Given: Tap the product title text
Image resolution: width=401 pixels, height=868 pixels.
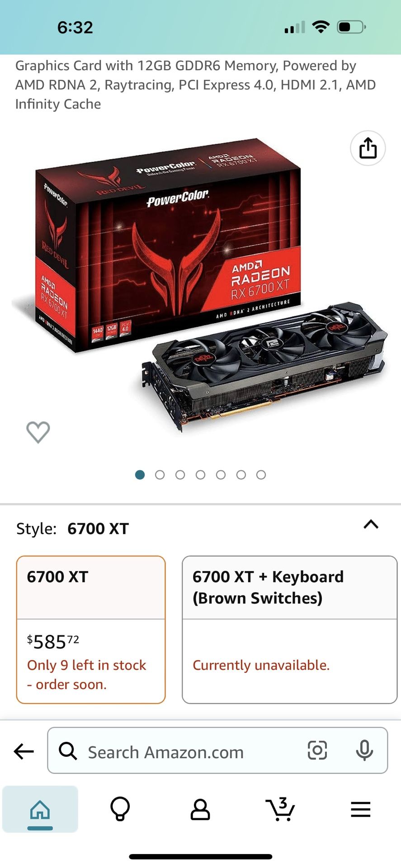Looking at the screenshot, I should tap(196, 85).
